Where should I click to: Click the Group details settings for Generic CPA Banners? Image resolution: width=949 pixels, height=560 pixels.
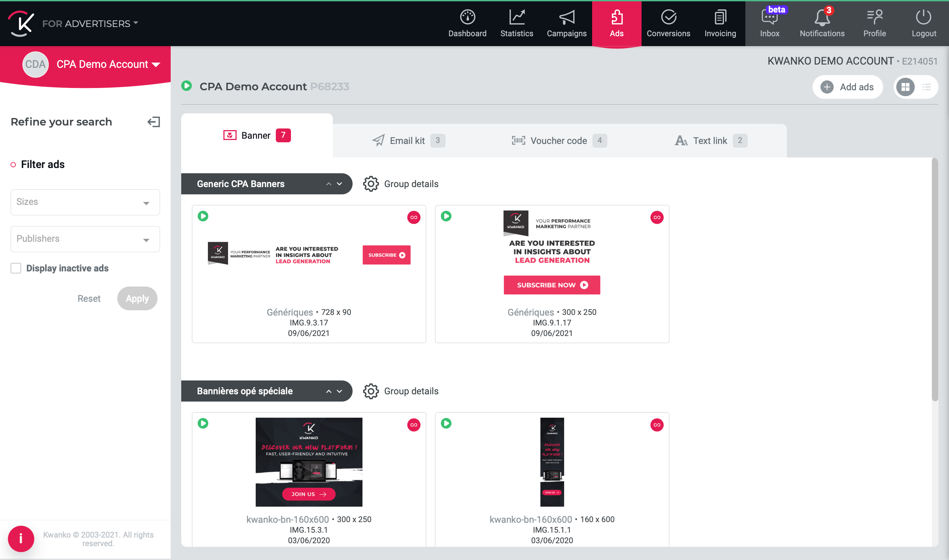coord(371,183)
